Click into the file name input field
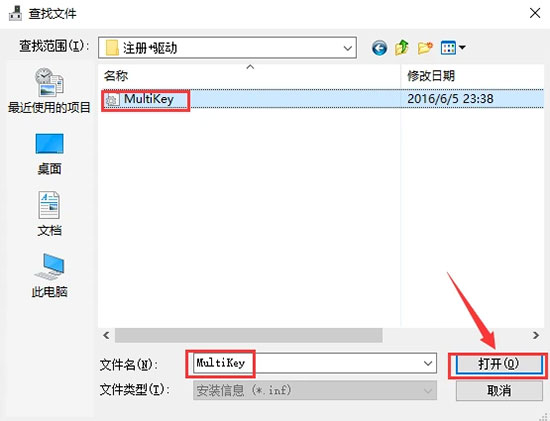The width and height of the screenshot is (550, 421). [308, 363]
